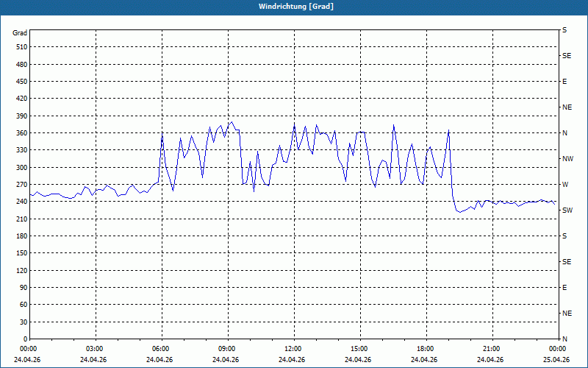Select the SE compass label level with 480
Image resolution: width=588 pixels, height=368 pixels.
(x=567, y=56)
